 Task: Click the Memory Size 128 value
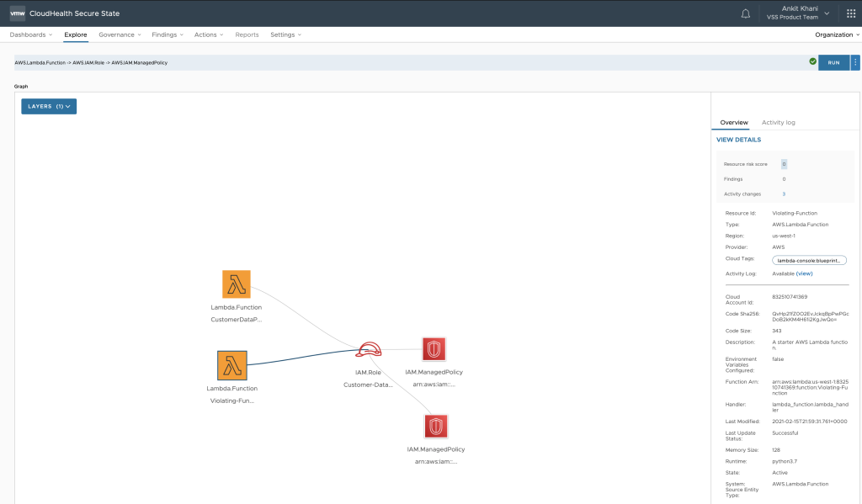coord(775,450)
